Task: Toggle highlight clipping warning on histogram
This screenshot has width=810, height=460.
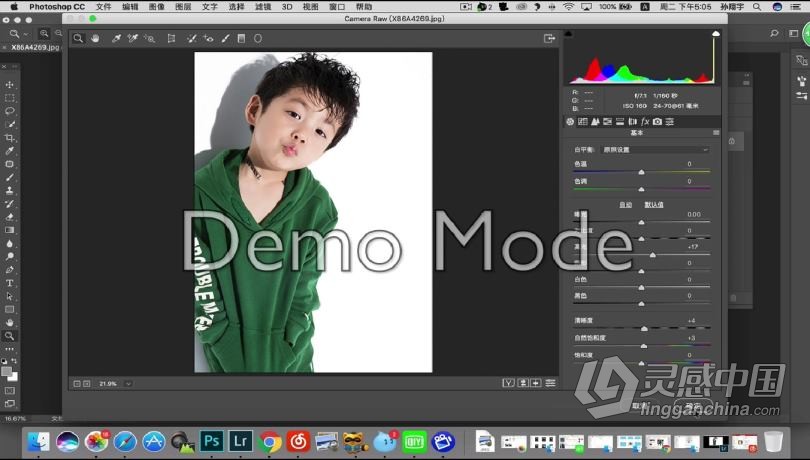Action: (x=715, y=34)
